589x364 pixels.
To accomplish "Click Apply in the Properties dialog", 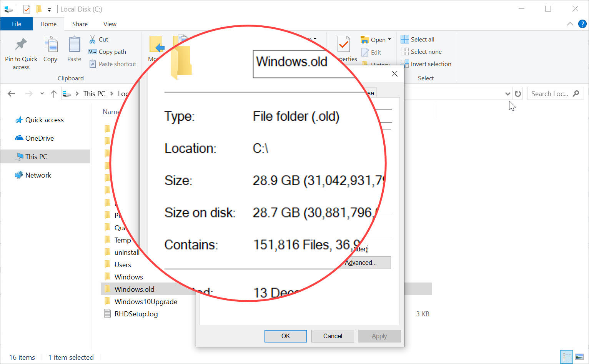I will pyautogui.click(x=379, y=336).
